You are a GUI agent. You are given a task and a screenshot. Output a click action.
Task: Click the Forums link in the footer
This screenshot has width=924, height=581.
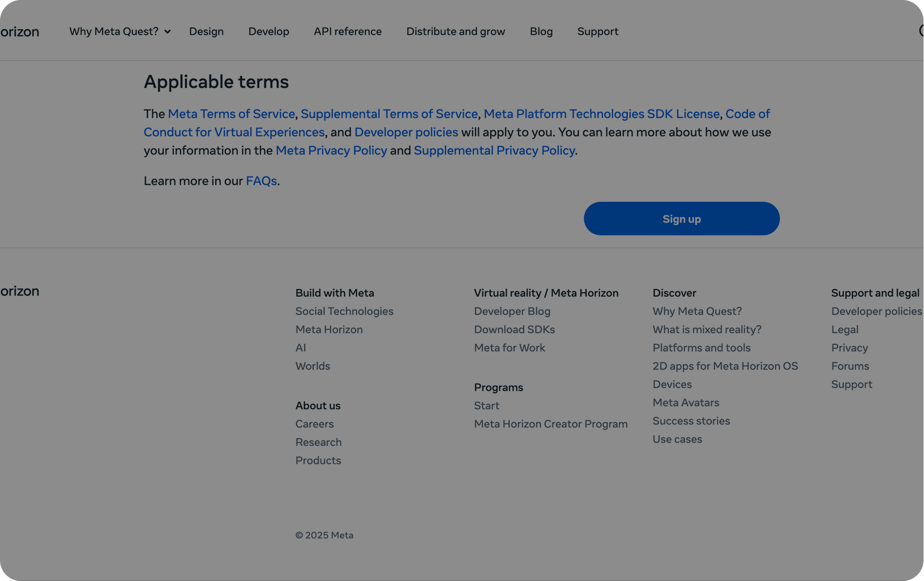(x=850, y=366)
